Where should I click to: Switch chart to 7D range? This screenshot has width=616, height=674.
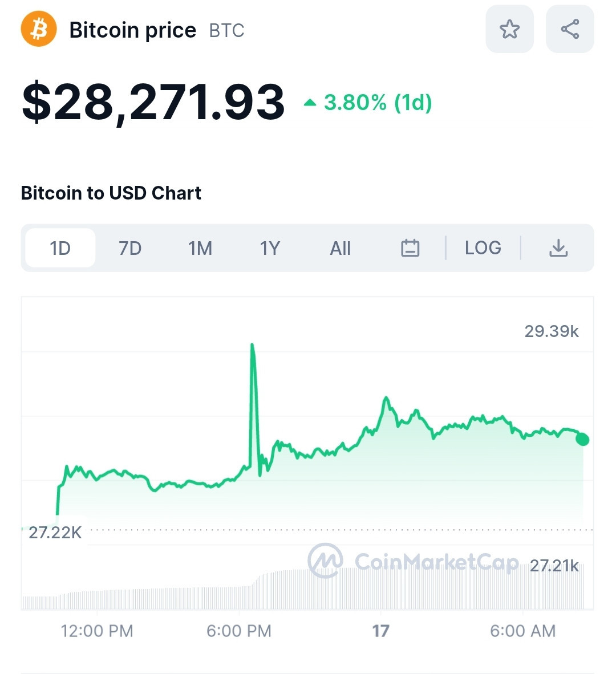(x=130, y=248)
